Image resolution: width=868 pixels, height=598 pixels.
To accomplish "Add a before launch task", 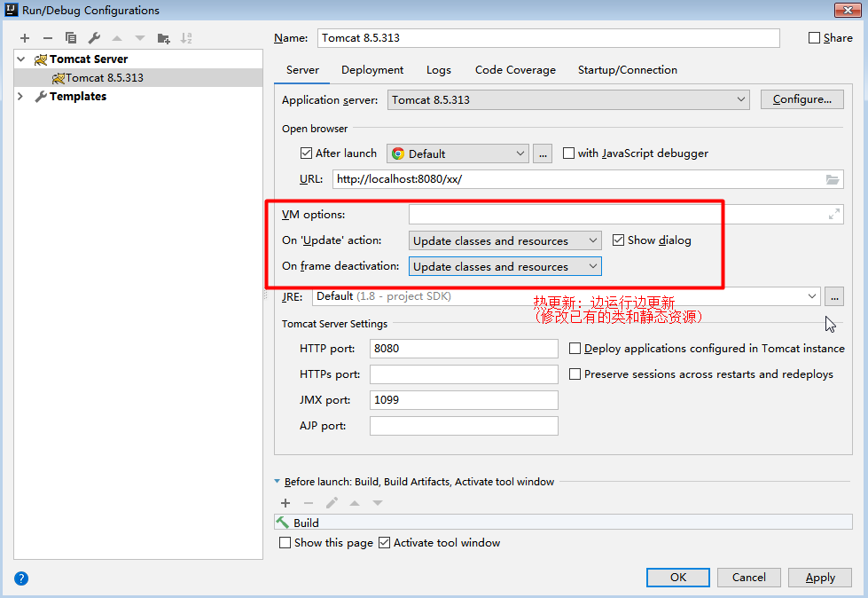I will coord(285,503).
